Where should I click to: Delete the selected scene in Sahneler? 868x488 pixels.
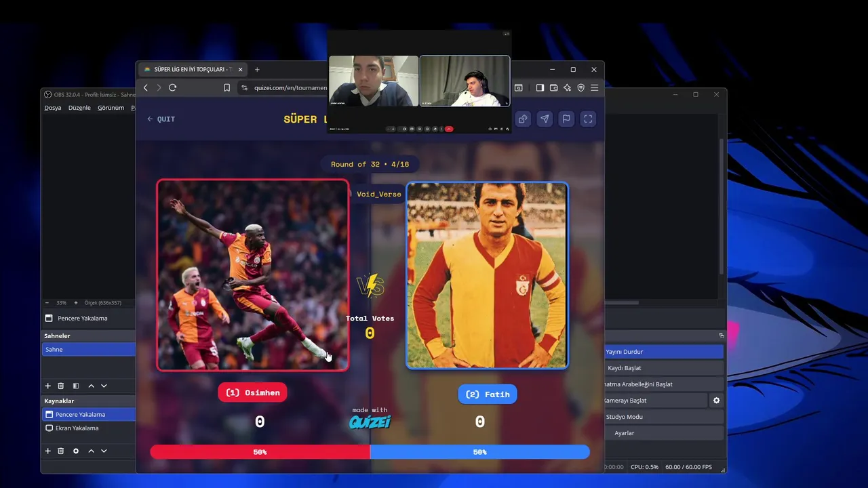60,386
